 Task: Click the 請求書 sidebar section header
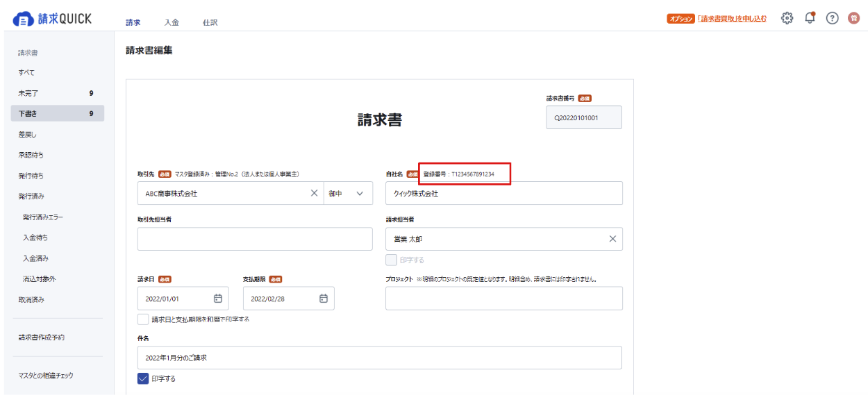click(x=28, y=53)
